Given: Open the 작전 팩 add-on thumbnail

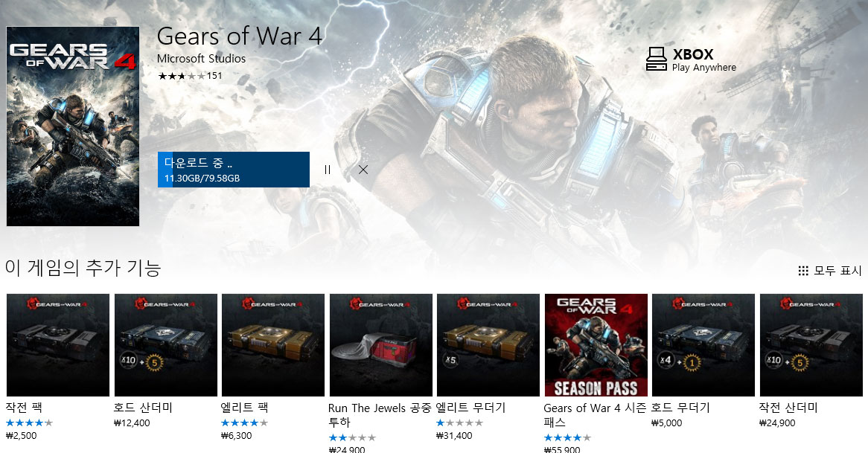Looking at the screenshot, I should [58, 345].
